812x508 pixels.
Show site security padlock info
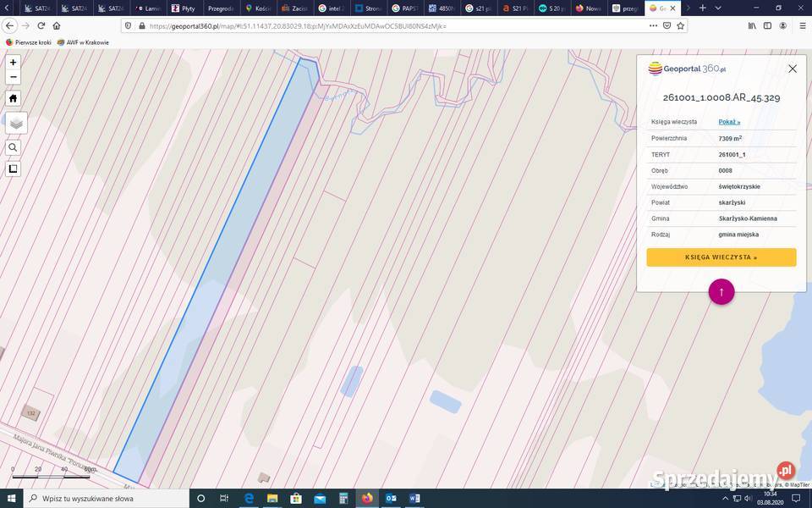[x=142, y=25]
